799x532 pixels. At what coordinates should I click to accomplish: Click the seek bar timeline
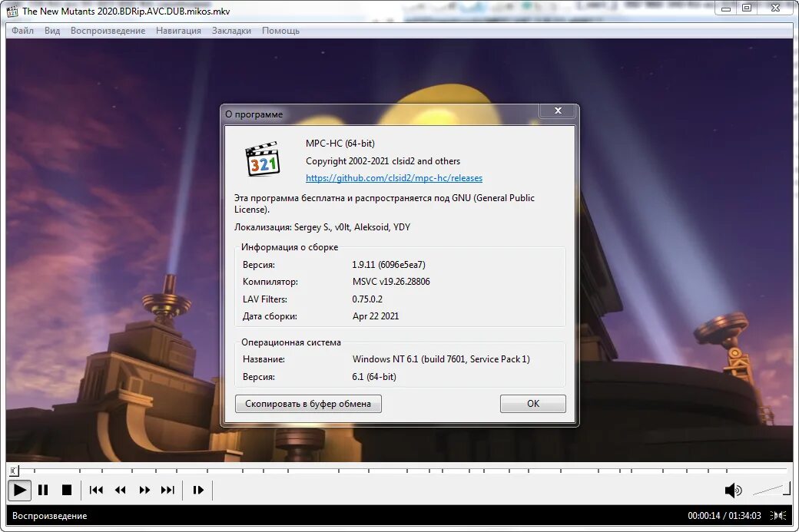pyautogui.click(x=399, y=470)
